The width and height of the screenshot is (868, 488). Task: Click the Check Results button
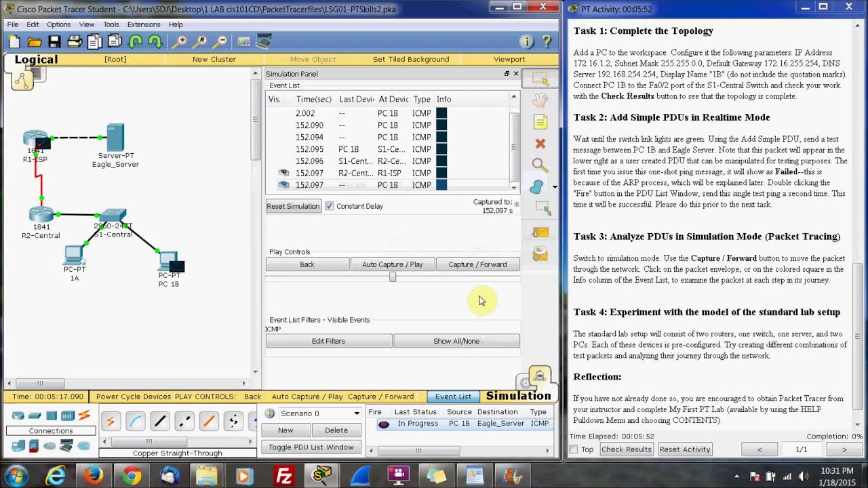[627, 449]
